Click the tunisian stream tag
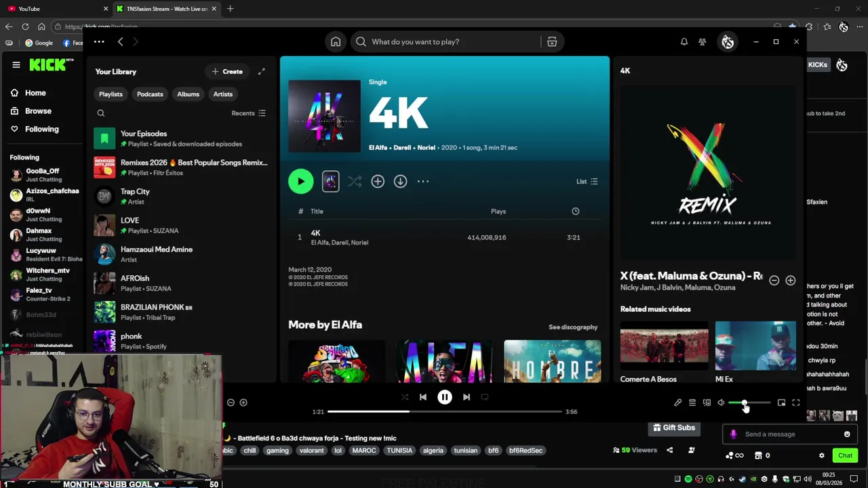Viewport: 868px width, 488px height. pos(465,451)
